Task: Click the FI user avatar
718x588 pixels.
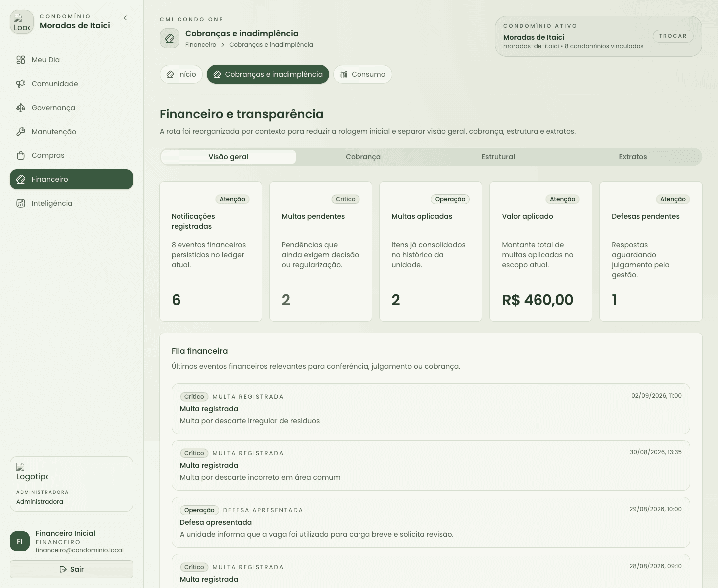Action: pos(20,541)
